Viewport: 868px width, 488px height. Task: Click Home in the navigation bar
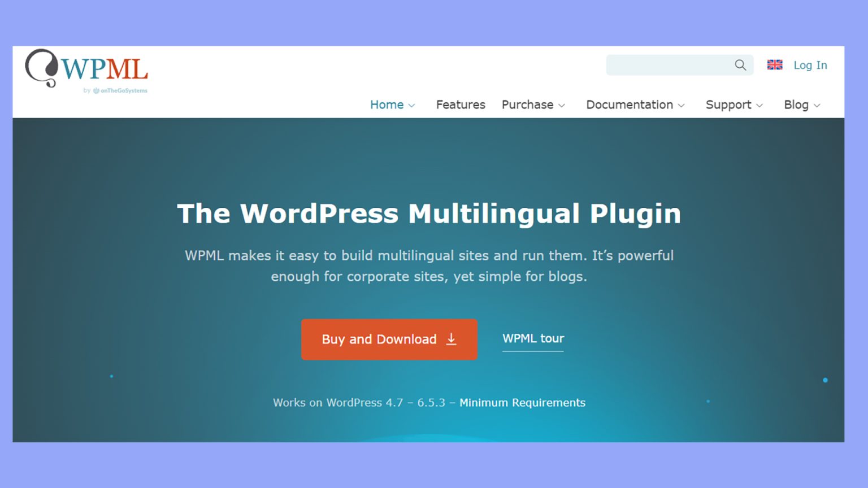[387, 105]
